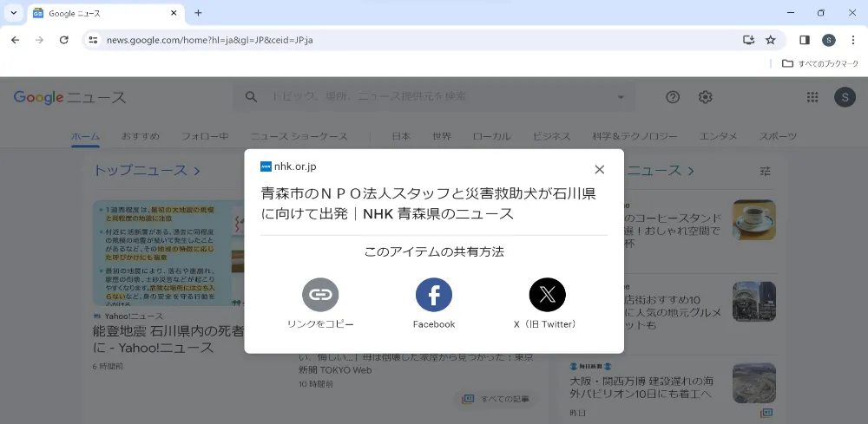Select the 世界 tab
Screen dimensions: 868x424
(442, 136)
